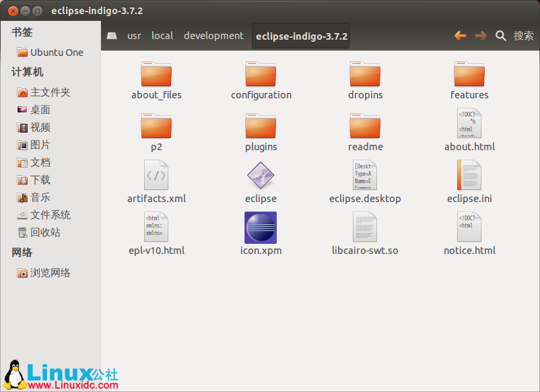Maximize the file manager window
Screen dimensions: 540x392
point(37,11)
